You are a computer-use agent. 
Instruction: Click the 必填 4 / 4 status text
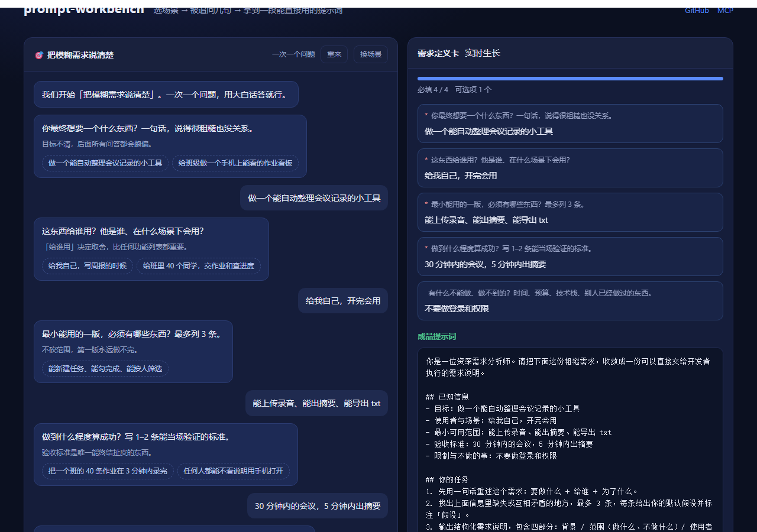(433, 90)
